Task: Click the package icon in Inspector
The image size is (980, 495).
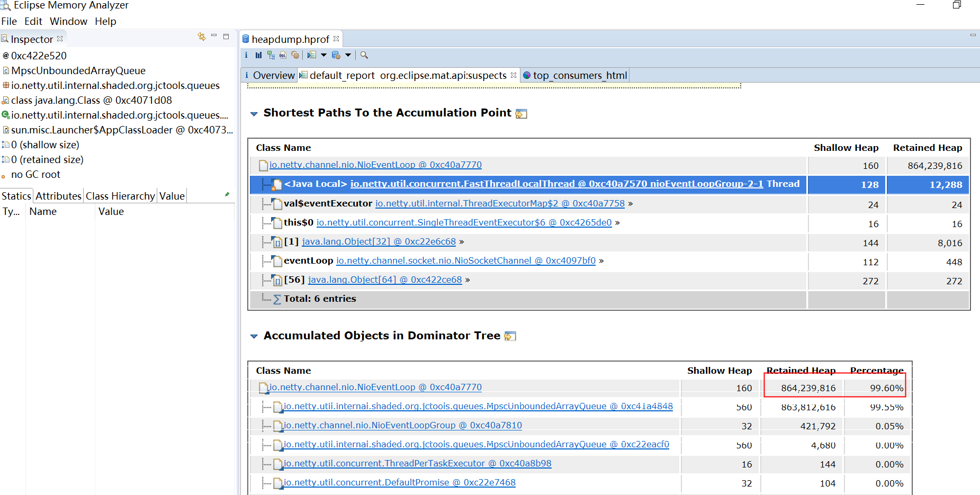Action: coord(6,85)
